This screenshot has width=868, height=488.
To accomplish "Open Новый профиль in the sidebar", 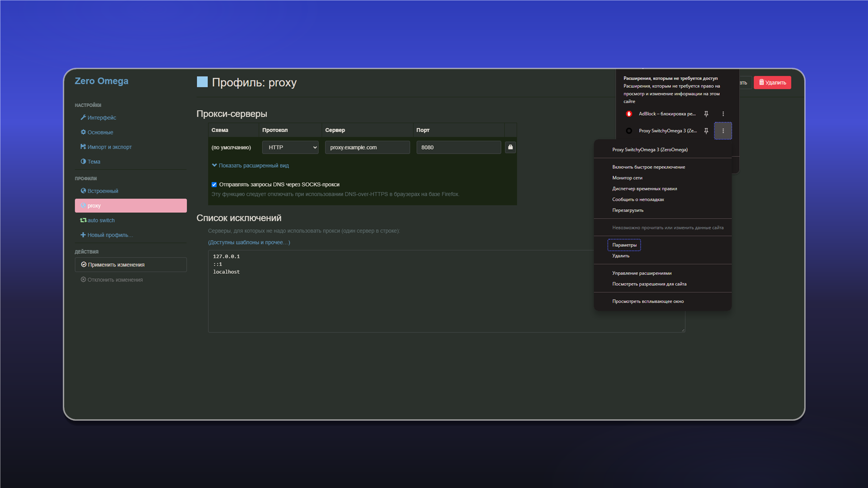I will pos(107,235).
